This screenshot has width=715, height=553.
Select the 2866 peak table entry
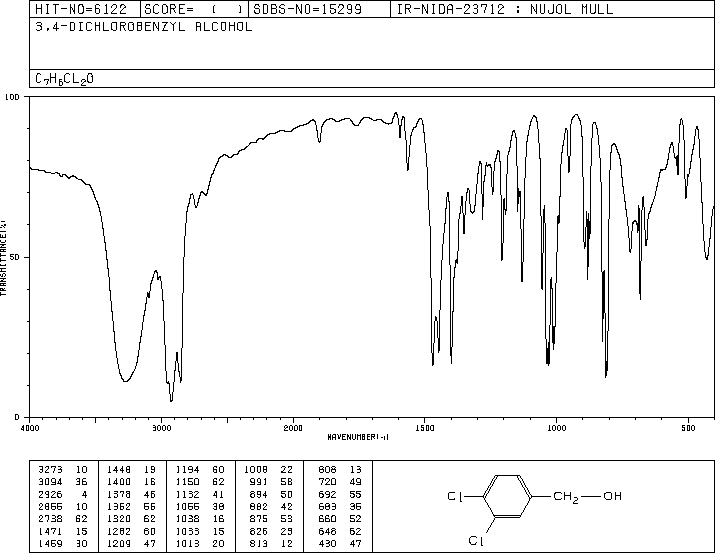click(x=63, y=506)
